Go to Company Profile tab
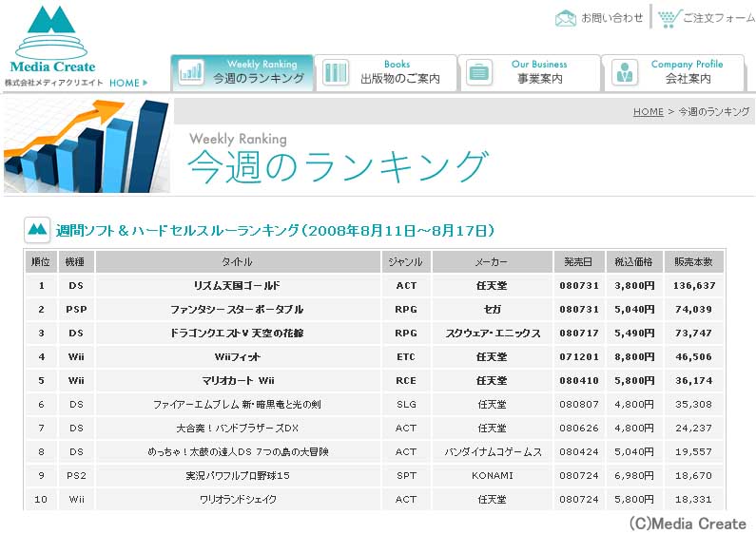The width and height of the screenshot is (756, 534). point(673,73)
